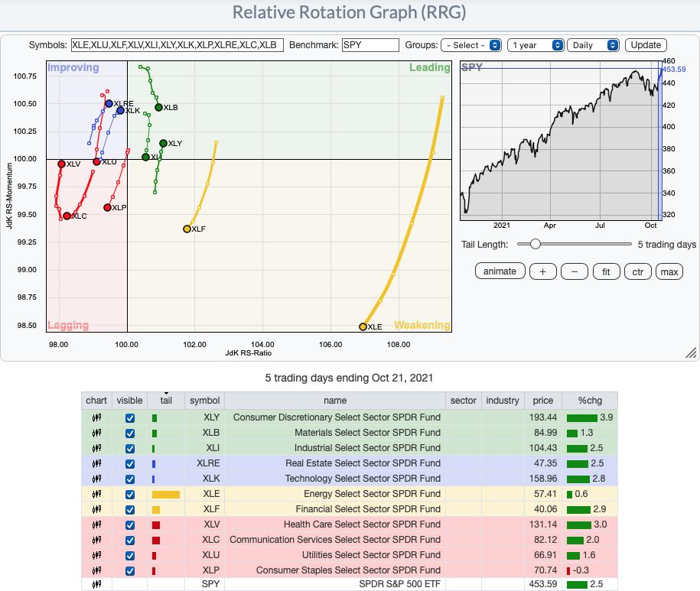Click the XLI marker on the RRG
Image resolution: width=700 pixels, height=591 pixels.
pos(145,157)
